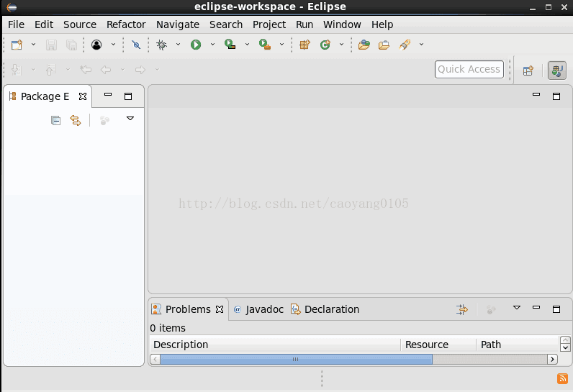Click the Save disk icon
Image resolution: width=573 pixels, height=392 pixels.
(x=51, y=45)
